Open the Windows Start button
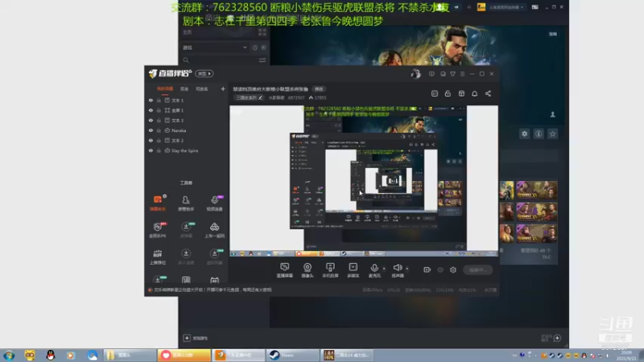 pos(9,355)
